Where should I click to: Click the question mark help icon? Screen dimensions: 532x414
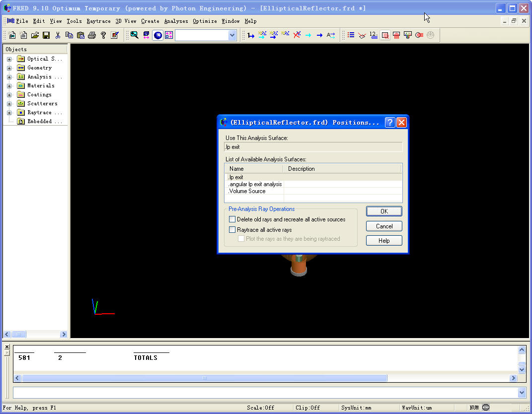103,35
